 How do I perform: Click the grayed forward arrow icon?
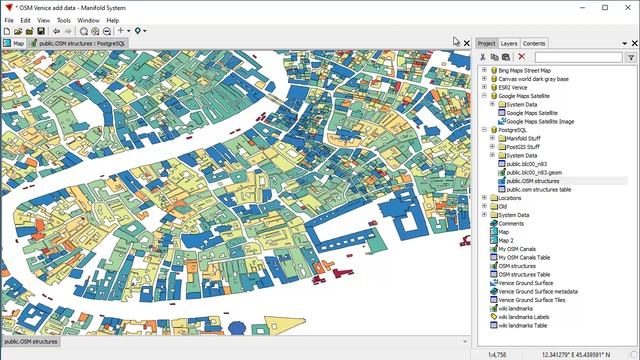coord(68,31)
